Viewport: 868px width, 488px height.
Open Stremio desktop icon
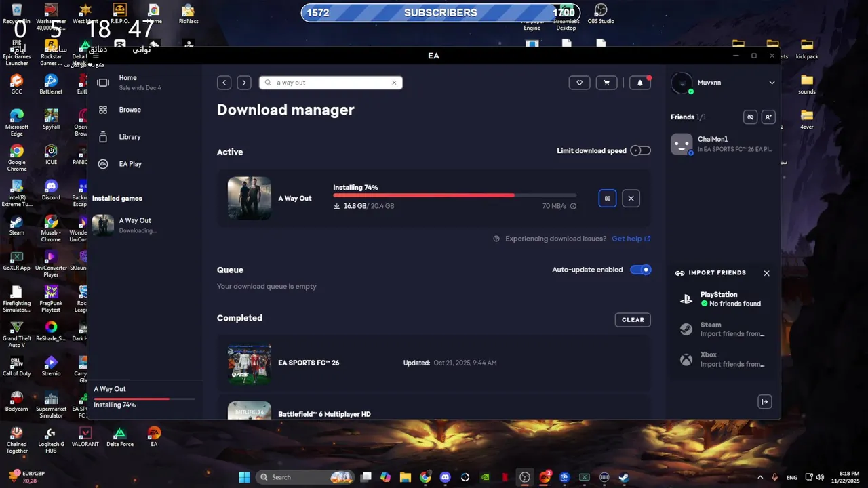coord(51,367)
